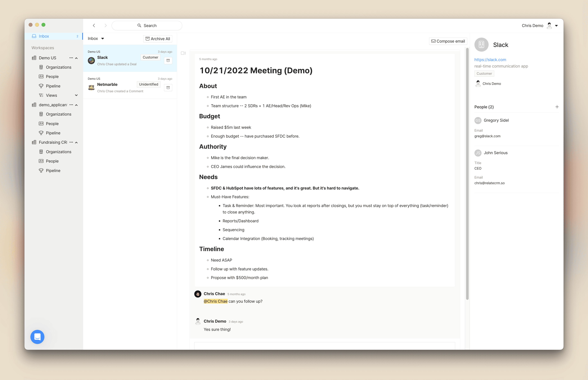This screenshot has width=588, height=380.
Task: Go back with the left arrow
Action: click(94, 25)
